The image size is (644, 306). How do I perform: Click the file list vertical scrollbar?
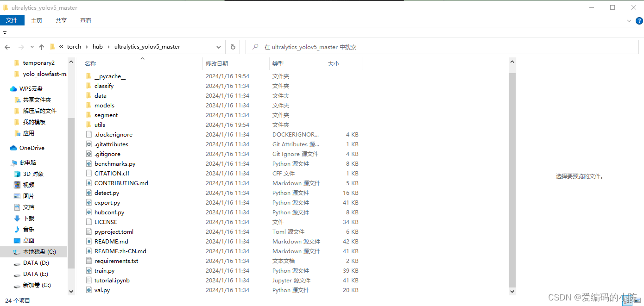[512, 176]
